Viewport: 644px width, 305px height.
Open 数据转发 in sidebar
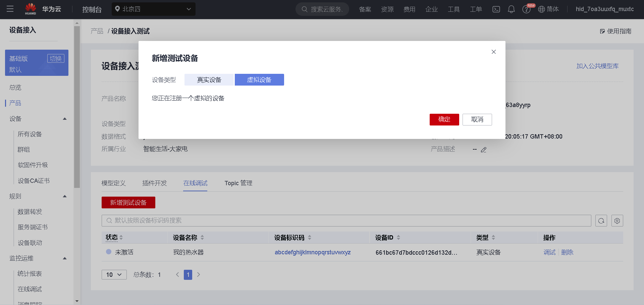(30, 212)
